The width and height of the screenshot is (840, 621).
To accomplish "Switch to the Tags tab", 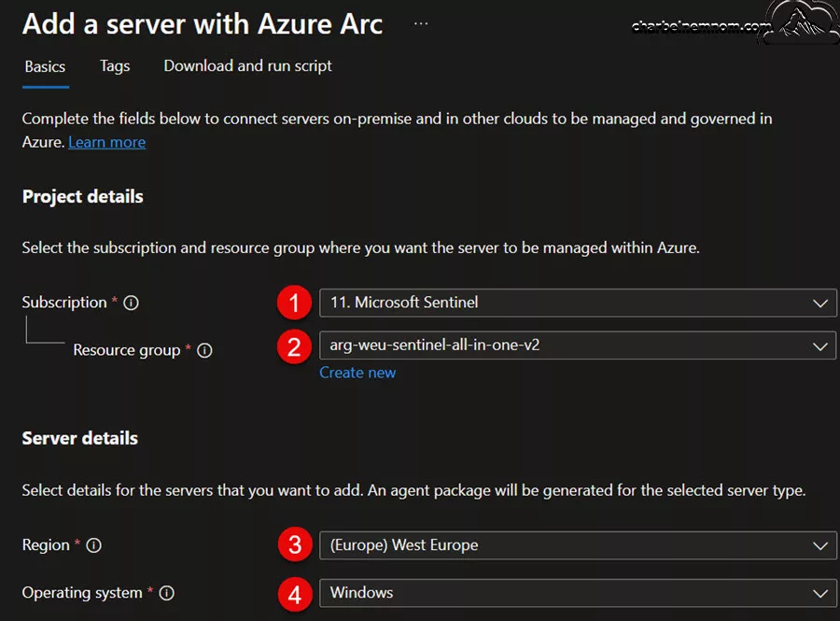I will 115,66.
